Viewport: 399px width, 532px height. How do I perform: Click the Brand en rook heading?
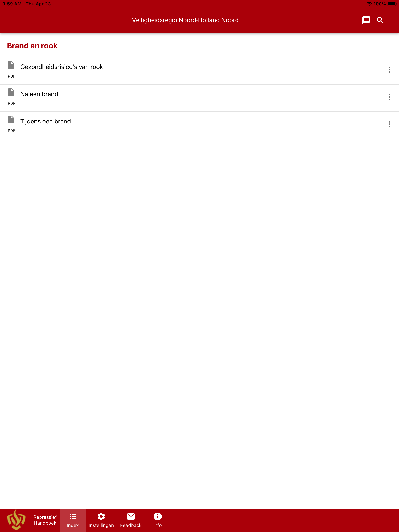click(x=32, y=46)
